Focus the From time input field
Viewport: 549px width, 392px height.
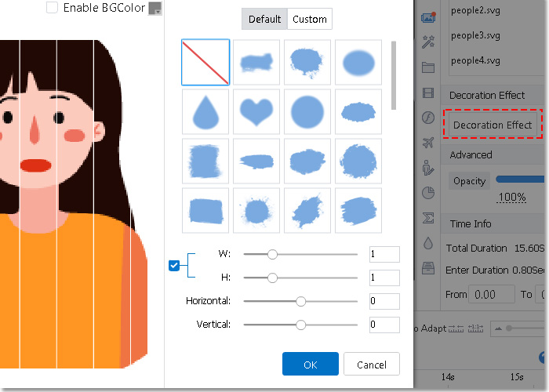click(x=492, y=294)
